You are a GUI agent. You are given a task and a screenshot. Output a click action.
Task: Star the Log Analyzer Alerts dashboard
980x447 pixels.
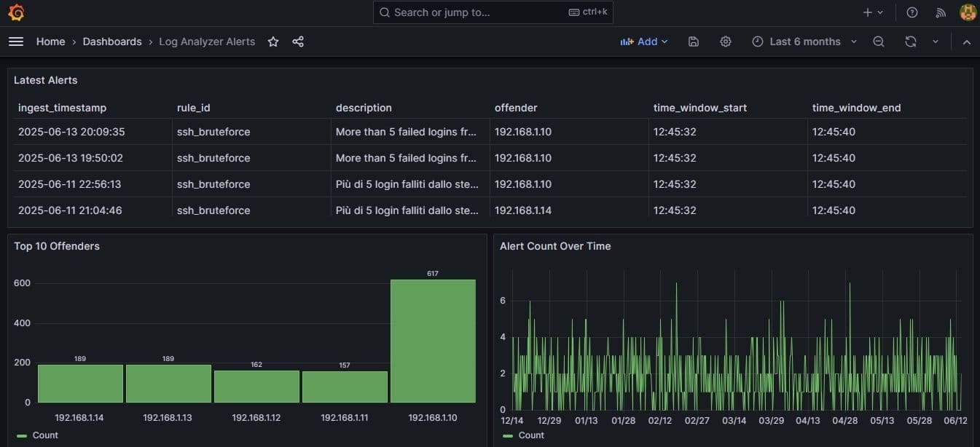click(273, 41)
